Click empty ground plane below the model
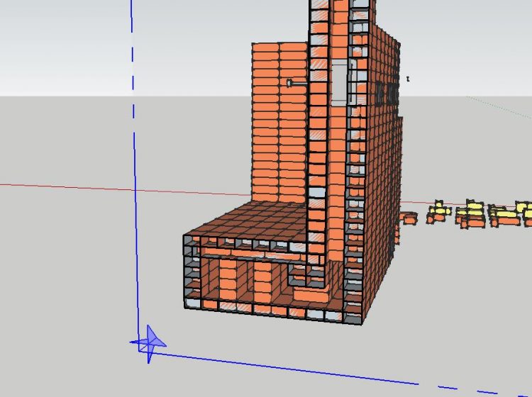Screen dimensions: 532x397 coord(284,347)
